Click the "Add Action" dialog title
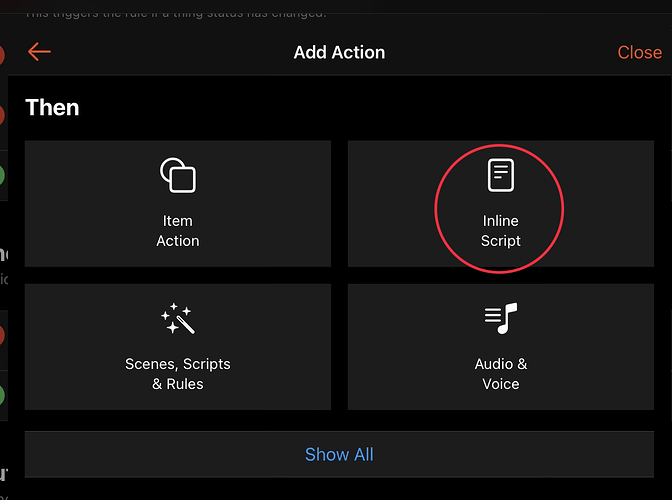Viewport: 672px width, 500px height. (339, 53)
